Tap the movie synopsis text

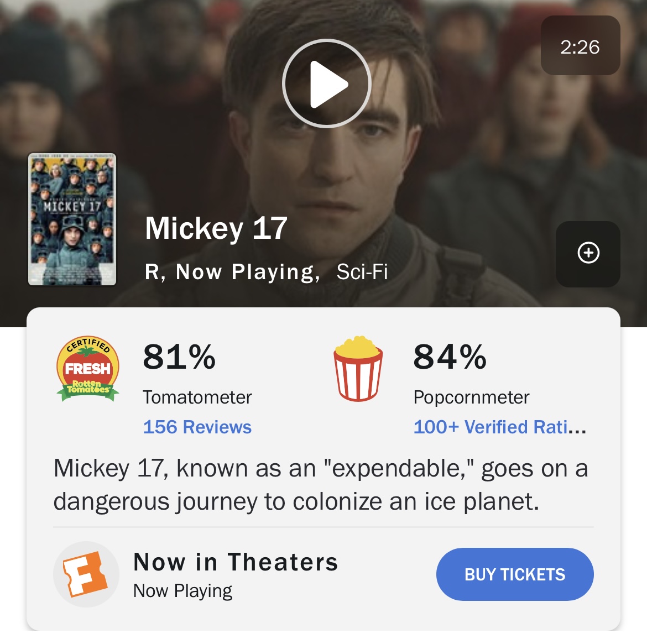click(321, 485)
